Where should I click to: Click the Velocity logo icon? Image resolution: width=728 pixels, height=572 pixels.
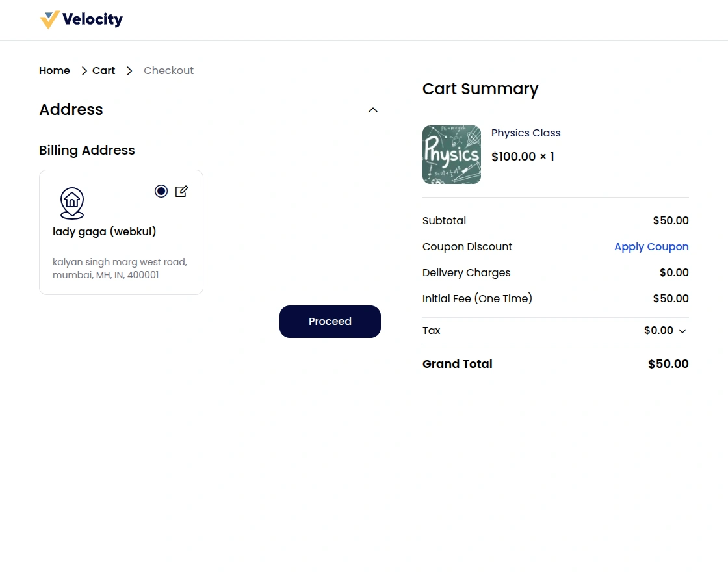pos(49,20)
